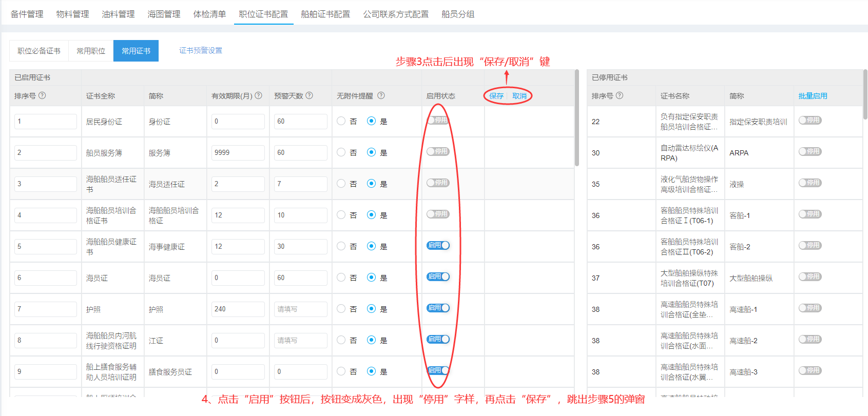Open help icon beside 预警天数 header
The width and height of the screenshot is (868, 416).
[x=309, y=95]
